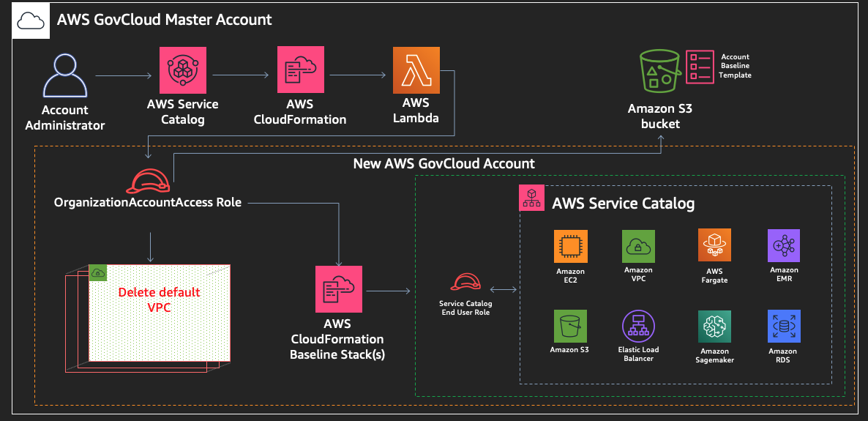Click the green VPC badge on Delete default VPC box
The image size is (868, 421).
tap(98, 272)
